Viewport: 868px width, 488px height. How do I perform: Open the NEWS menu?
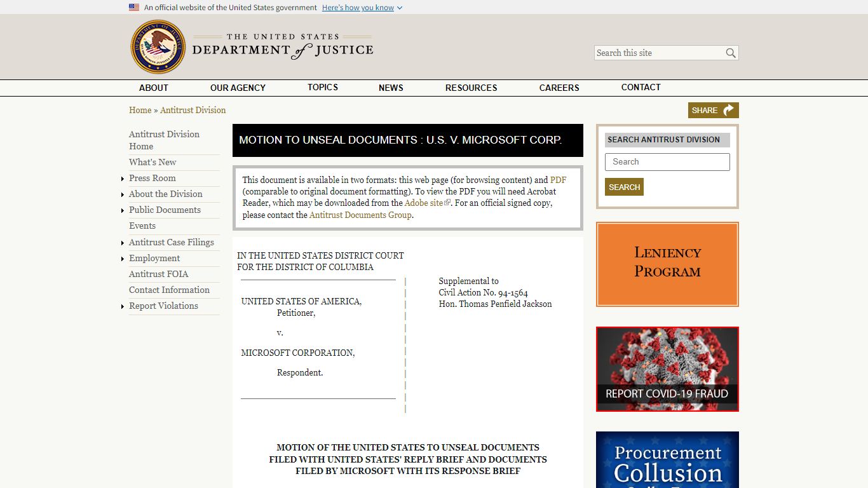391,88
